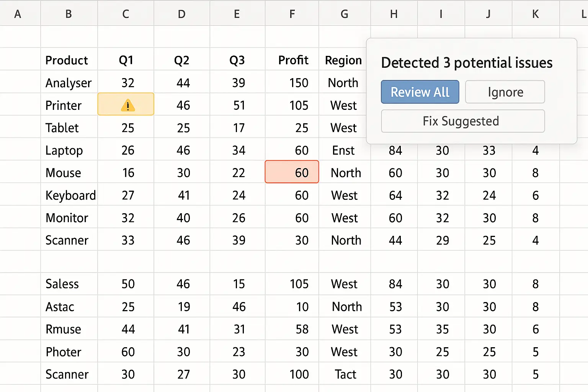Click the Rmuse profit value 58
The width and height of the screenshot is (588, 392).
pos(302,329)
